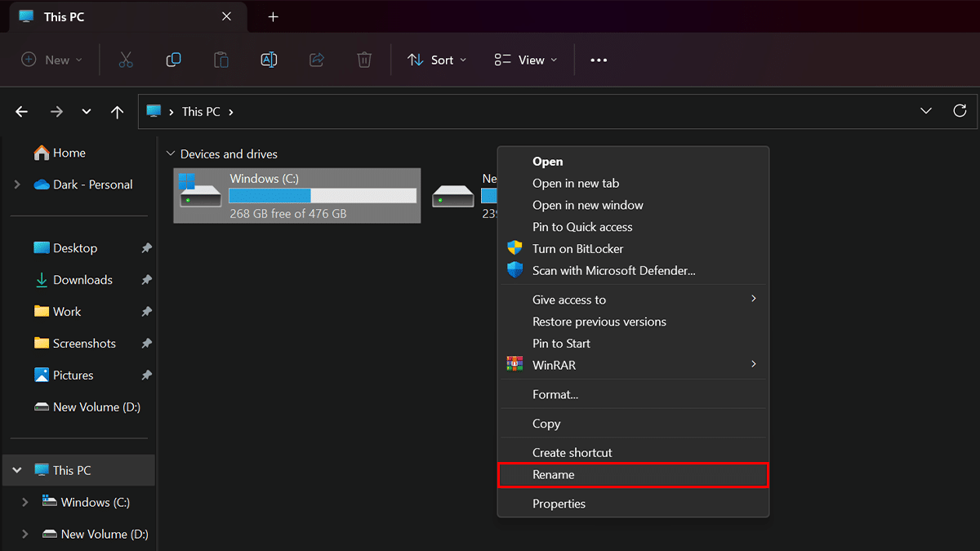
Task: Click the Windows (C:) storage usage bar
Action: [x=323, y=196]
